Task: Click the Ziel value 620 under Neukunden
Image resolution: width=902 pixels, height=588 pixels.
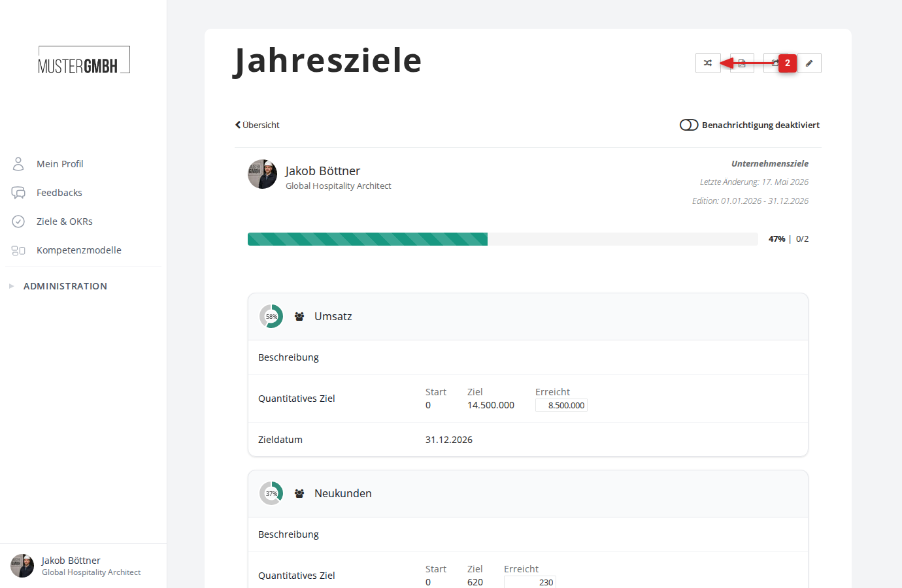Action: point(475,582)
